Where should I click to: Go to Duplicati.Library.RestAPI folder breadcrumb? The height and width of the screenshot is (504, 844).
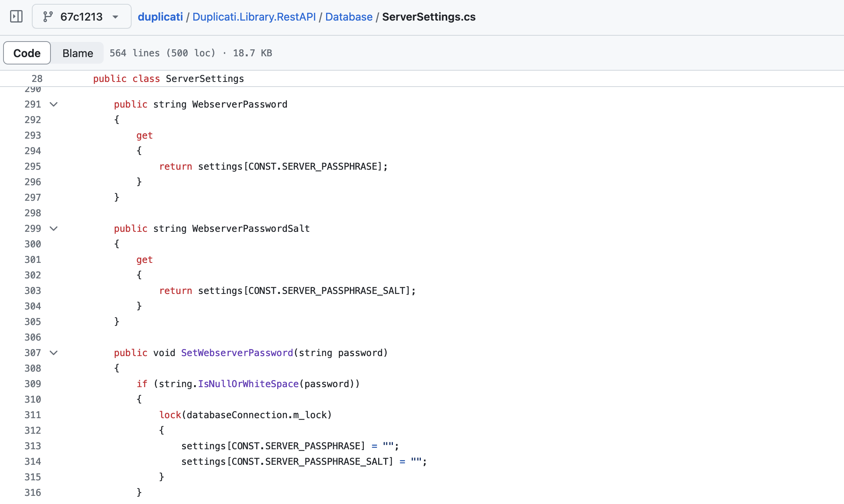254,17
